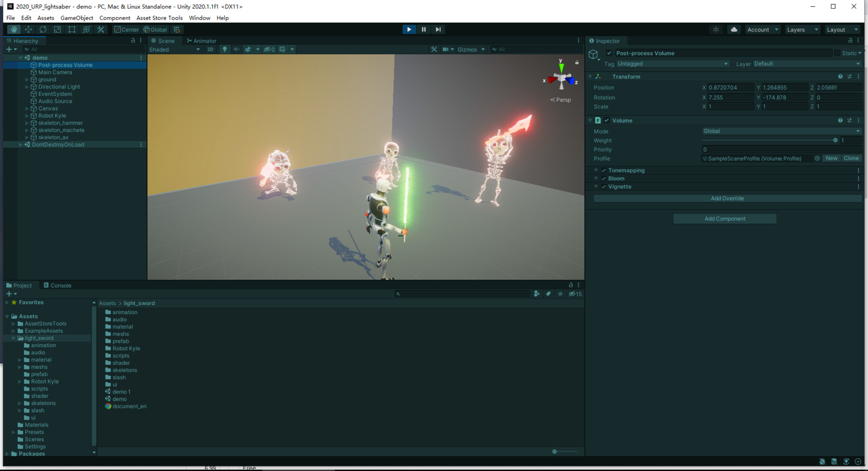Click the Add Override button
This screenshot has height=471, width=868.
point(727,198)
